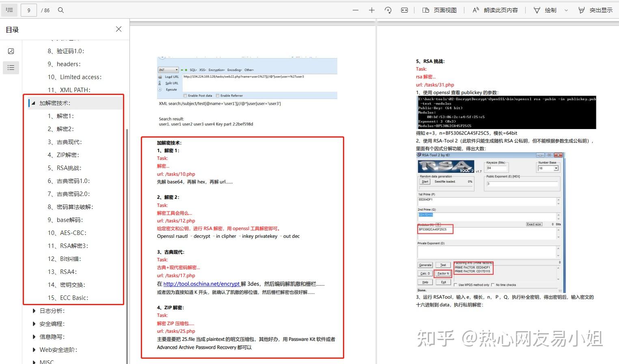Expand the 日志分析 section
The image size is (619, 364).
(34, 310)
